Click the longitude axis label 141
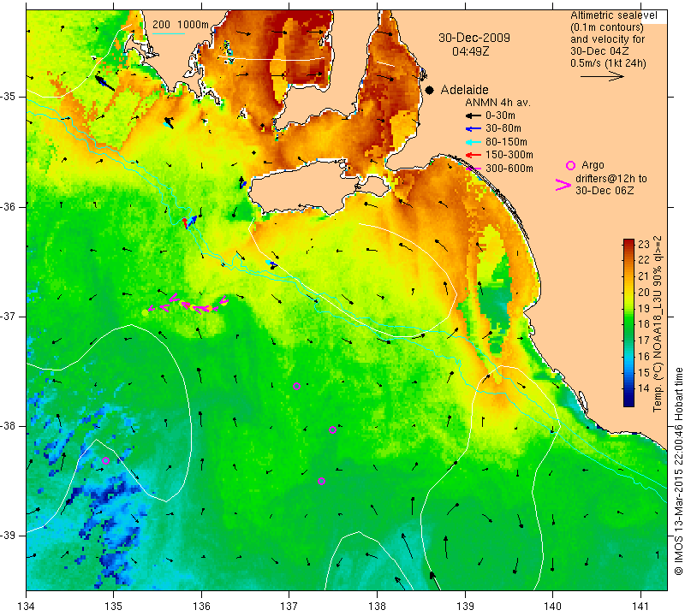 [640, 607]
